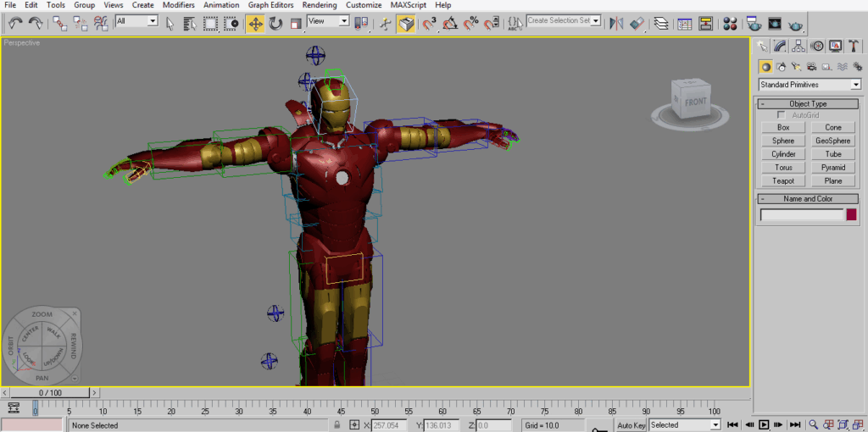Select Geometry category sphere icon
Screen dimensions: 868x432
765,67
